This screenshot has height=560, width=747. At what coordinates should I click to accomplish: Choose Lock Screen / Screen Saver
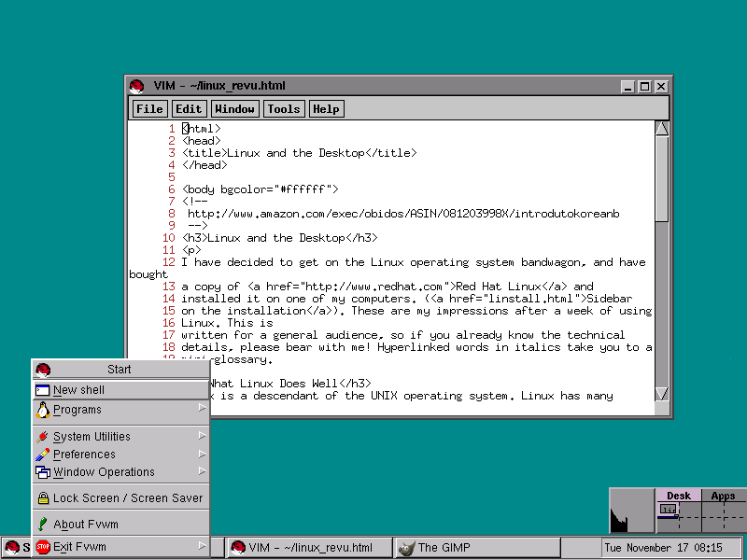tap(121, 498)
